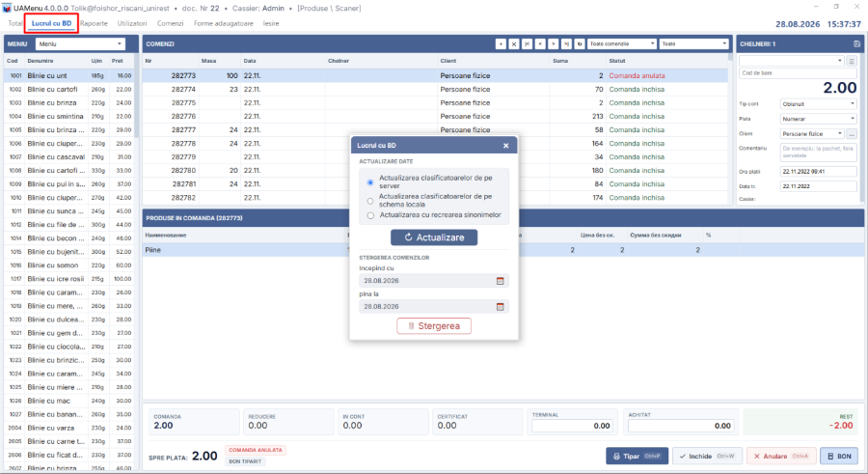The height and width of the screenshot is (474, 868).
Task: Click the Stergerea button
Action: coord(434,326)
